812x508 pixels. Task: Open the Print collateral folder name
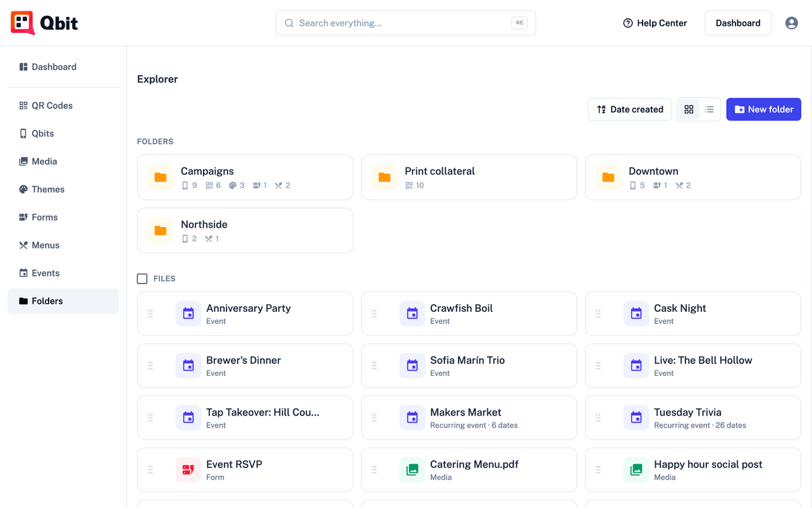tap(440, 171)
